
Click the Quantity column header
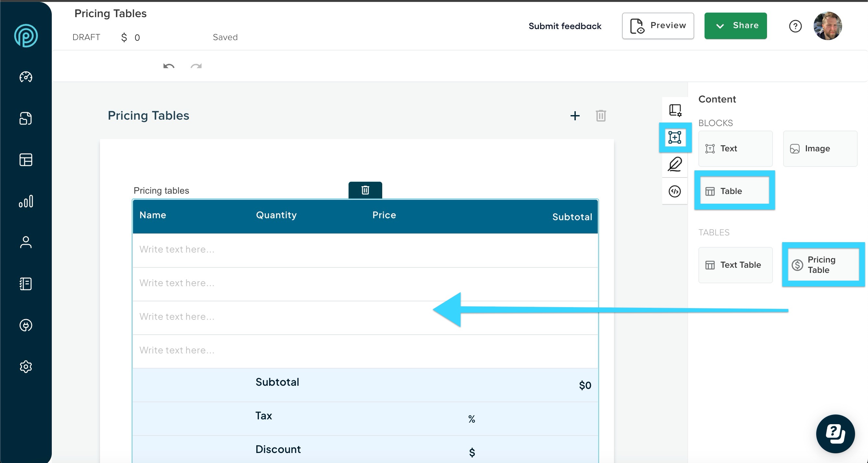[x=276, y=215]
